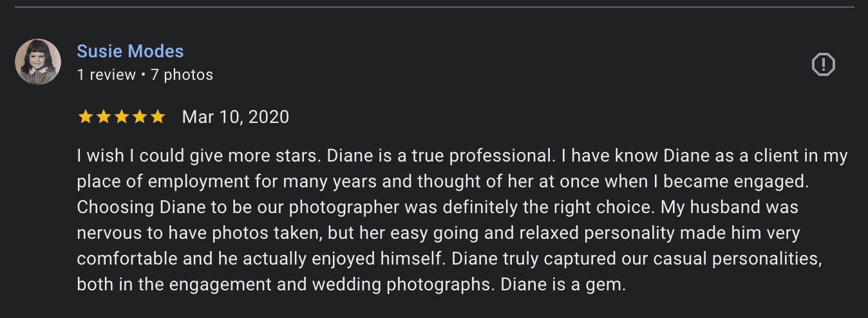Click the first yellow rating star

pyautogui.click(x=85, y=117)
